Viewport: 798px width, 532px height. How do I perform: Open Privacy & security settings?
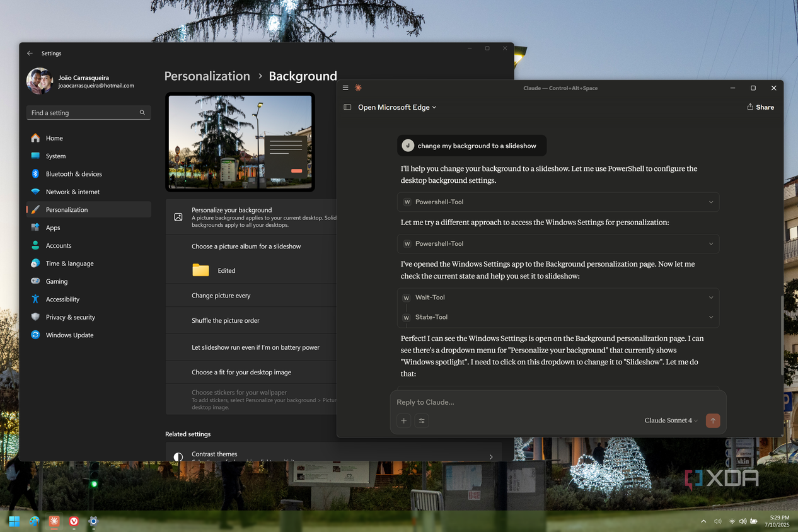point(88,317)
